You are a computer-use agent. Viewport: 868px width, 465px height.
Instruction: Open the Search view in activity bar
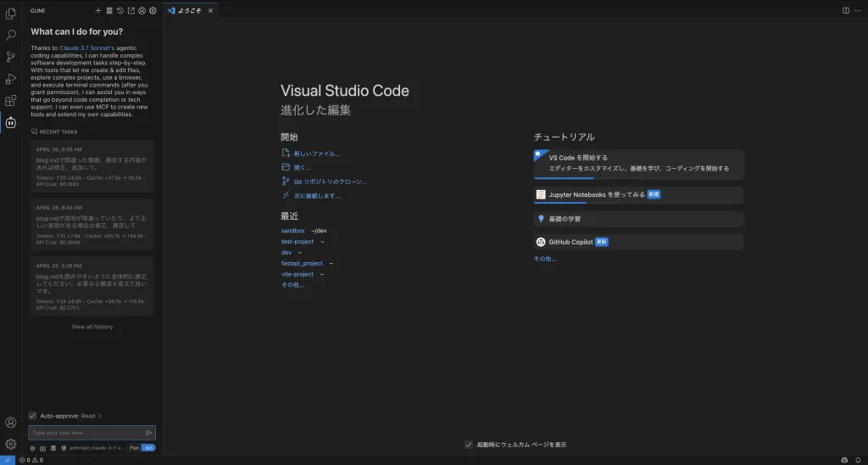coord(10,36)
